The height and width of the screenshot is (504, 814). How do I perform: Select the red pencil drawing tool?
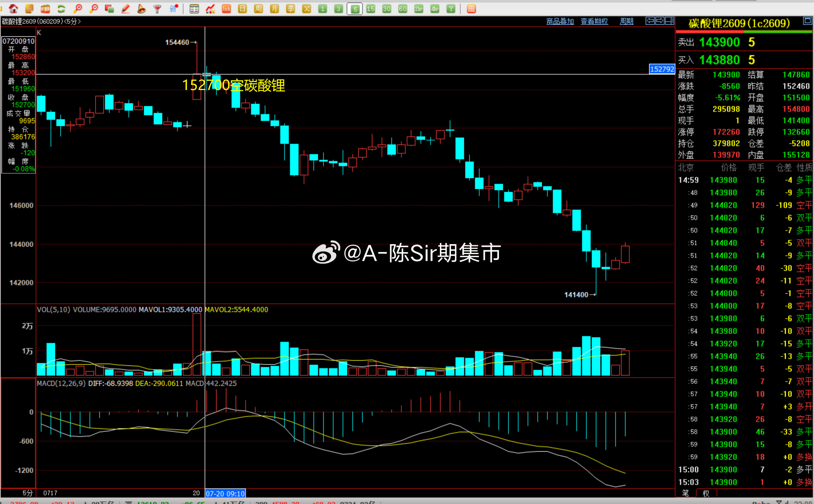pyautogui.click(x=126, y=8)
